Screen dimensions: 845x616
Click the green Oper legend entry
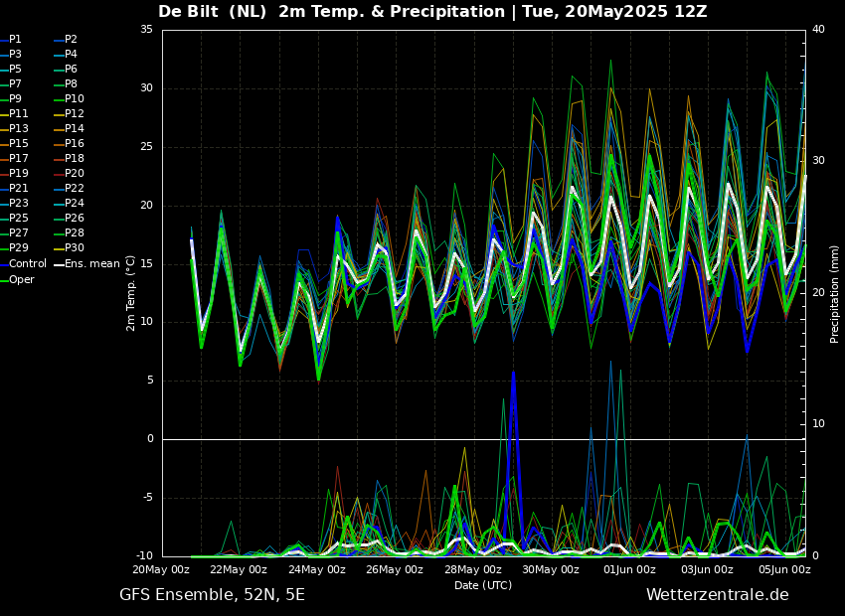(x=22, y=279)
